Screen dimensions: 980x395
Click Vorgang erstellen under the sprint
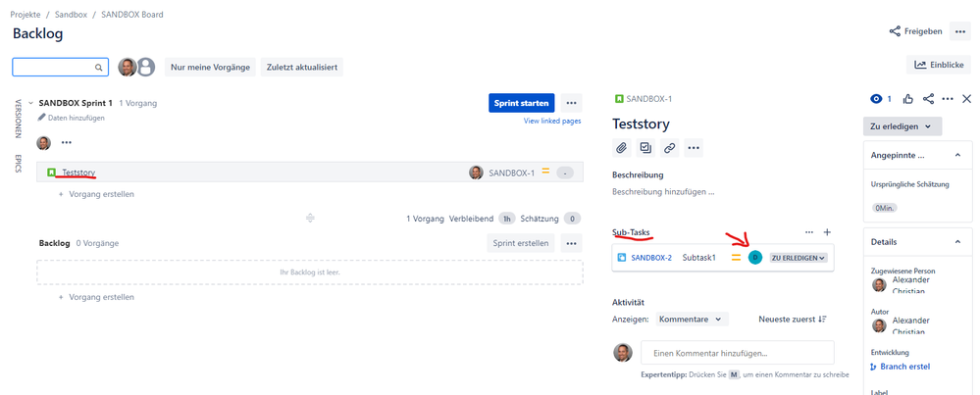click(96, 194)
